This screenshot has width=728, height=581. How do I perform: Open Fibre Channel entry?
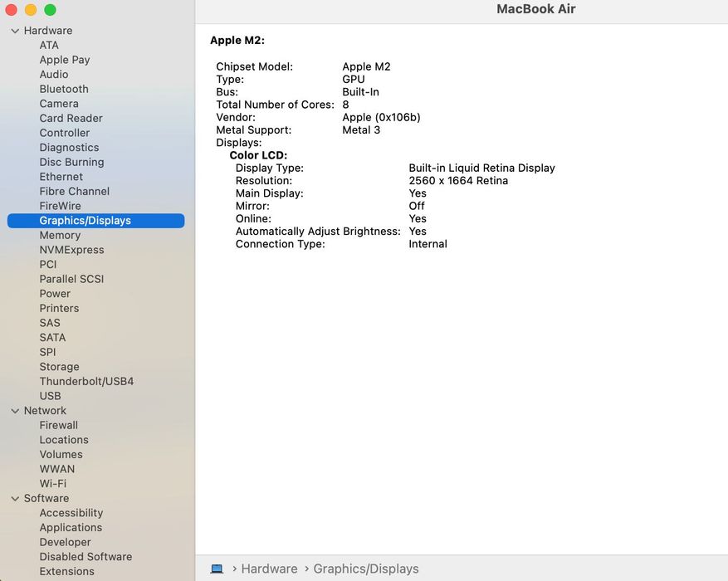coord(74,191)
